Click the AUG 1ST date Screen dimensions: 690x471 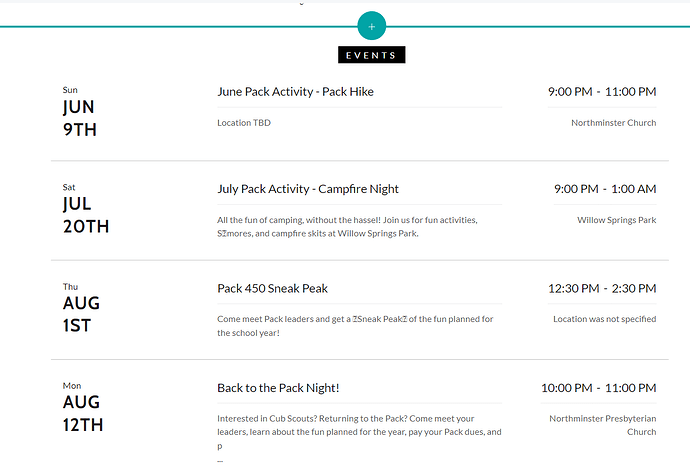(x=81, y=314)
